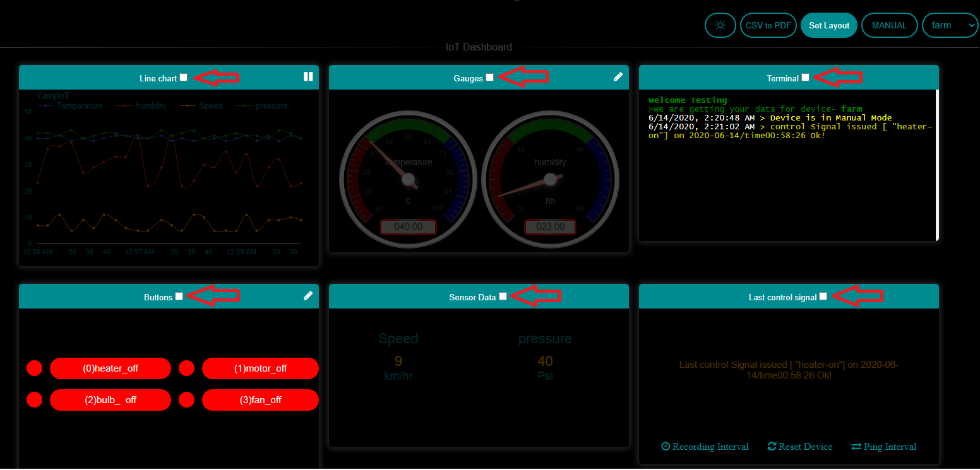This screenshot has width=980, height=470.
Task: Open the Recording Interval link
Action: pyautogui.click(x=705, y=447)
